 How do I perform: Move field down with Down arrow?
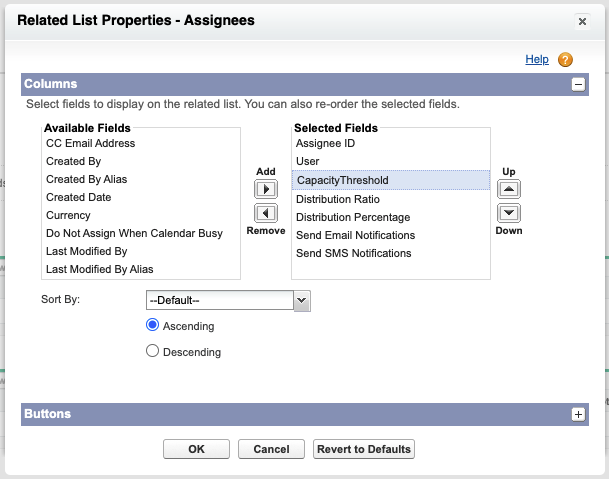509,213
